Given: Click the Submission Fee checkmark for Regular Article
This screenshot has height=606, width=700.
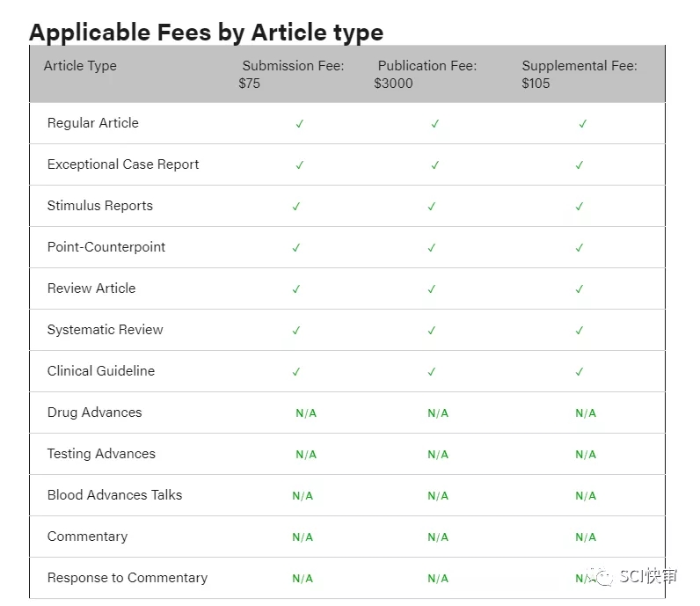Looking at the screenshot, I should click(x=300, y=124).
